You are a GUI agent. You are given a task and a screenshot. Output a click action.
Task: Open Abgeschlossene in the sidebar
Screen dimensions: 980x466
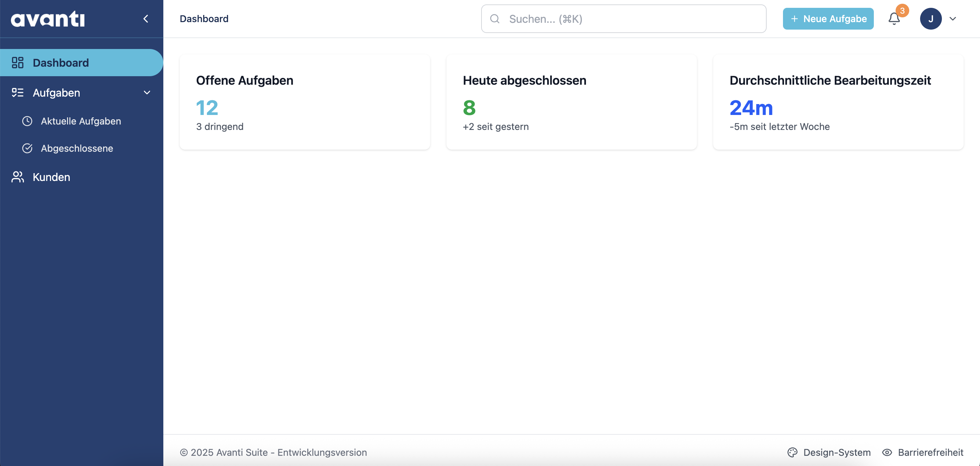click(77, 148)
